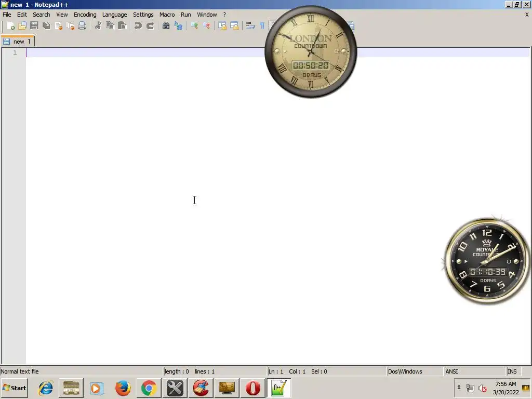Screen dimensions: 532x399
Task: Open the Edit menu
Action: (22, 15)
